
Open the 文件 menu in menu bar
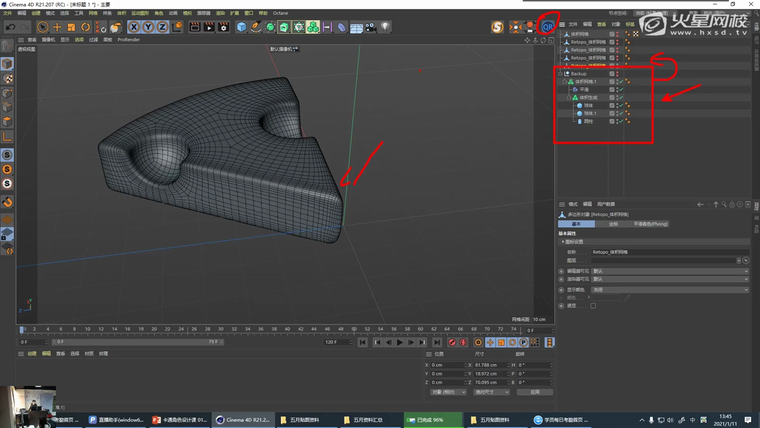point(7,13)
